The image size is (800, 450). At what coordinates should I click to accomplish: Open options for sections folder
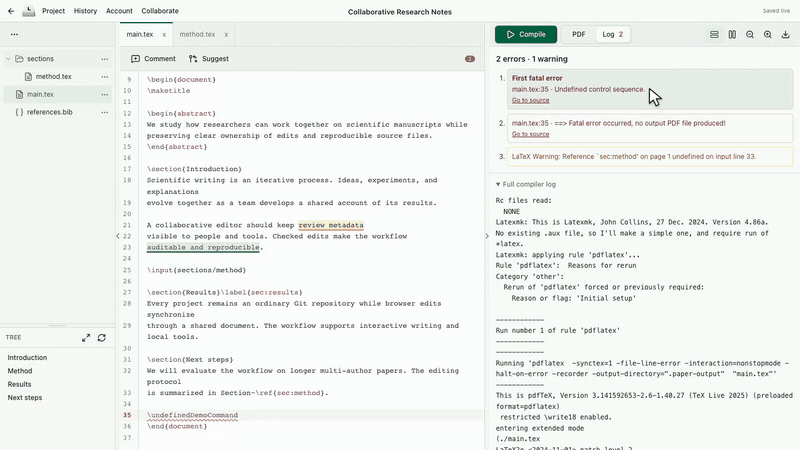(x=105, y=59)
